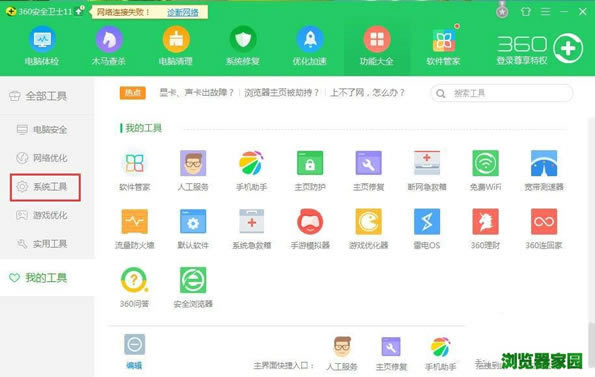
Task: Select 实用工具 category in sidebar
Action: 42,243
